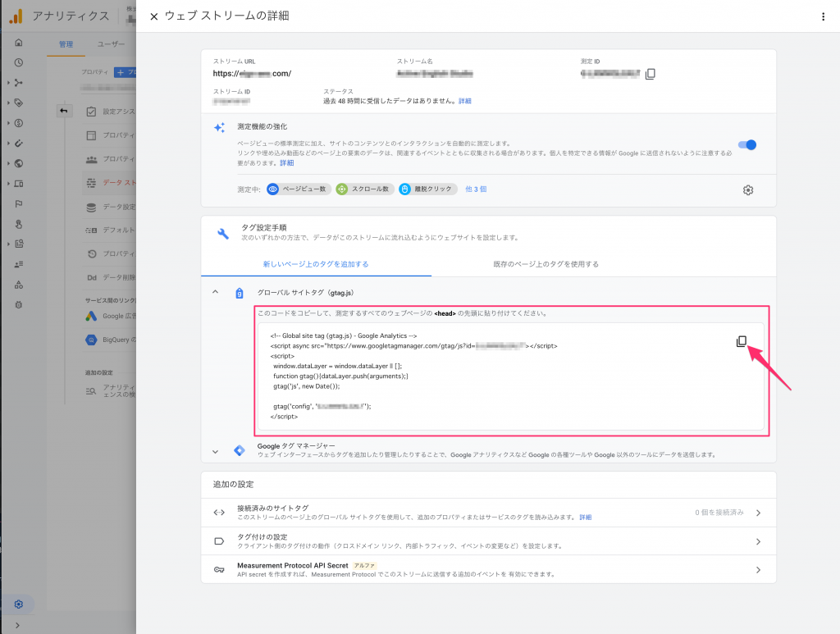
Task: Click the Analytics logo
Action: click(x=16, y=16)
